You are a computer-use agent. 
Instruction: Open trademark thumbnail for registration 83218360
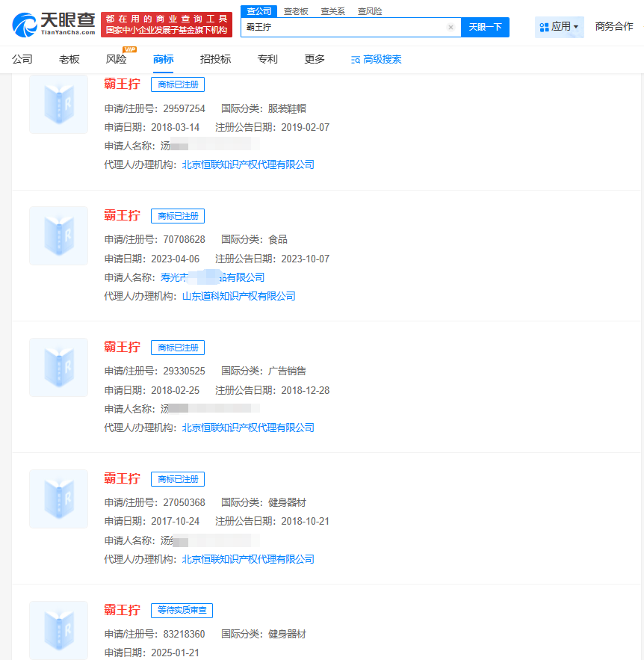(x=58, y=630)
